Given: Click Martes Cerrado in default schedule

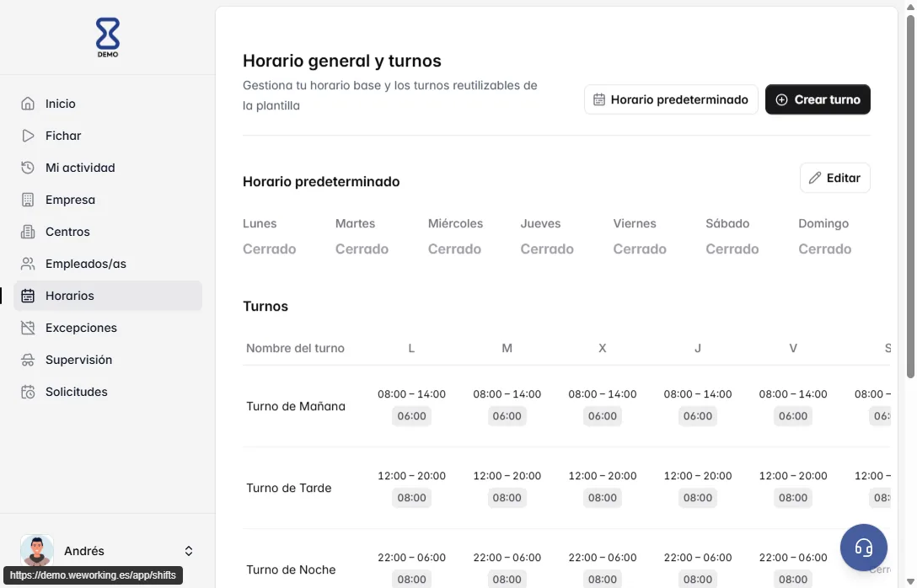Looking at the screenshot, I should (x=362, y=249).
